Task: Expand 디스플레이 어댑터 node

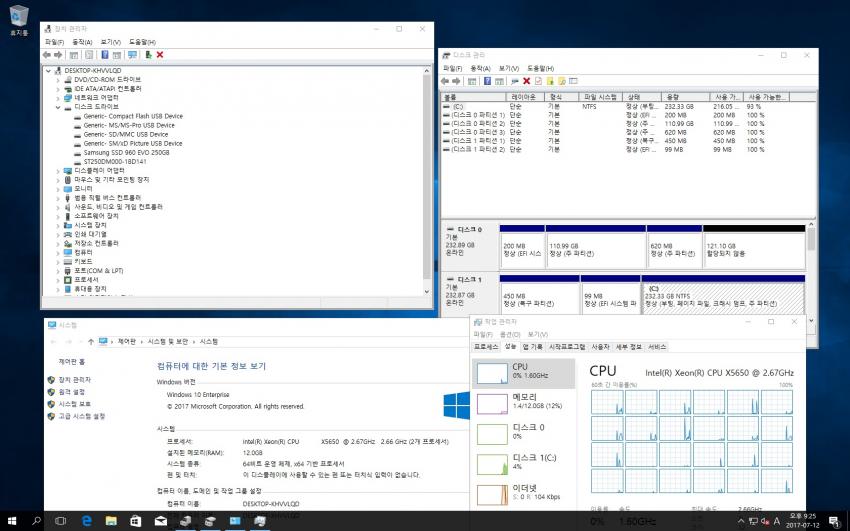Action: pos(58,171)
